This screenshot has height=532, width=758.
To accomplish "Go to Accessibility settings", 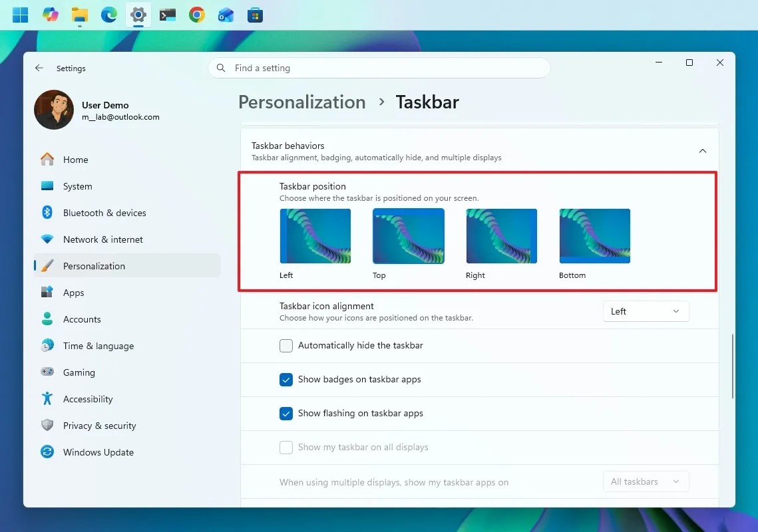I will coord(127,398).
